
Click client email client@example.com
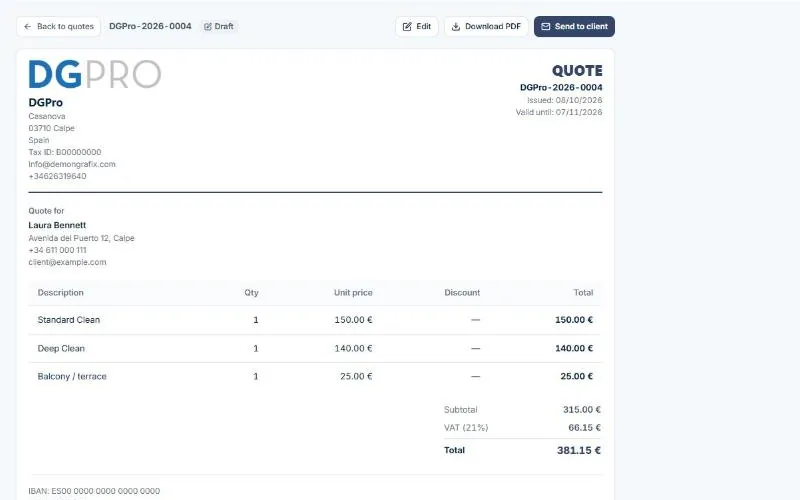(67, 262)
